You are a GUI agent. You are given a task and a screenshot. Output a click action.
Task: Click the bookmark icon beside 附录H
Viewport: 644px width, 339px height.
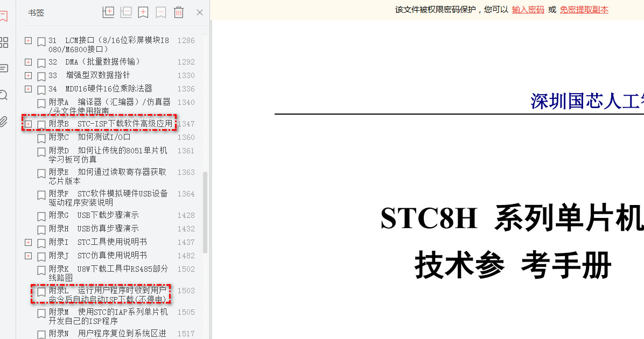[41, 230]
